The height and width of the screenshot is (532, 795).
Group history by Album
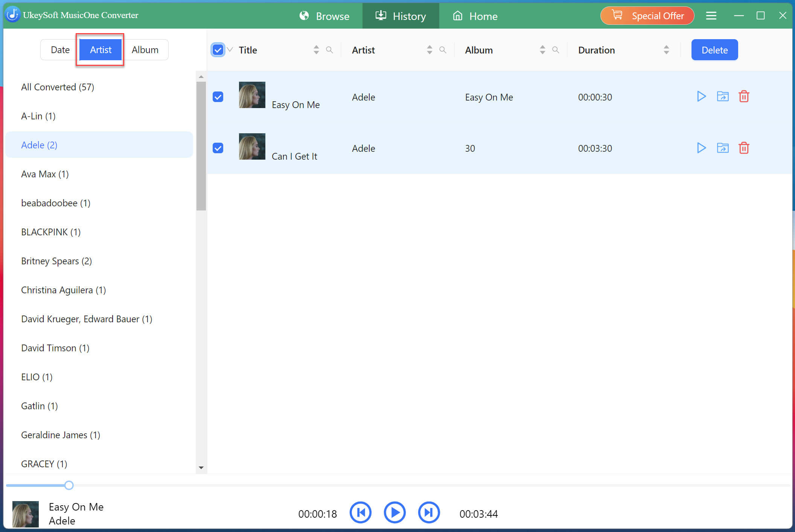pos(145,50)
